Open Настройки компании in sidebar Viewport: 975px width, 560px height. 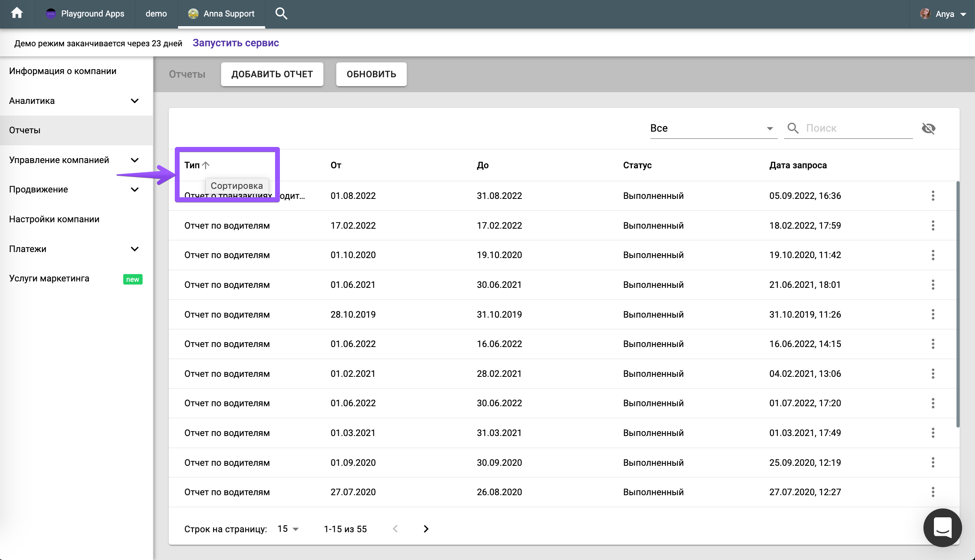click(x=54, y=219)
